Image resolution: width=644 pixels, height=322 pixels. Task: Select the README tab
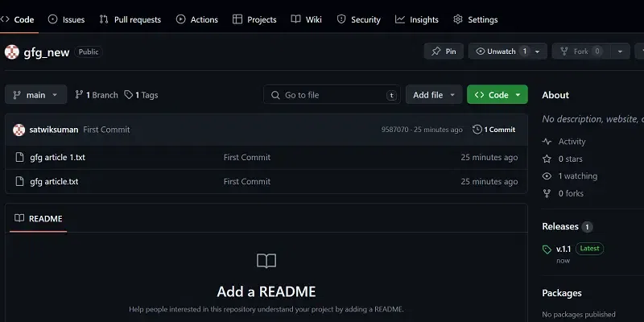38,218
